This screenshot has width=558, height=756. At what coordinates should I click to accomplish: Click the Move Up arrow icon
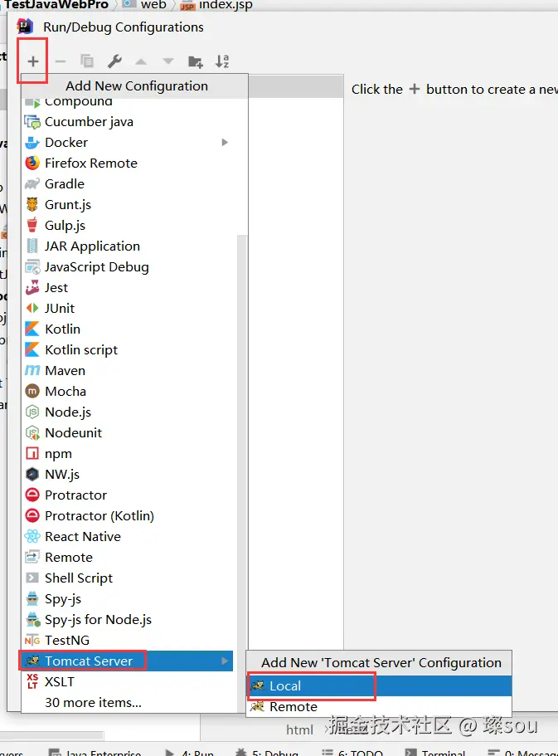[x=141, y=61]
